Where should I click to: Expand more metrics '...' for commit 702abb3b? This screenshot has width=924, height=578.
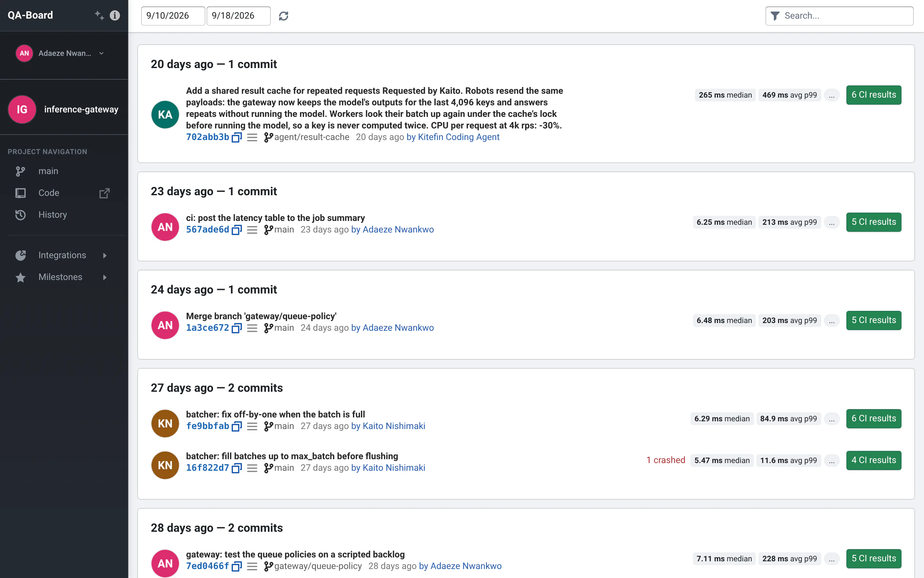pyautogui.click(x=832, y=95)
